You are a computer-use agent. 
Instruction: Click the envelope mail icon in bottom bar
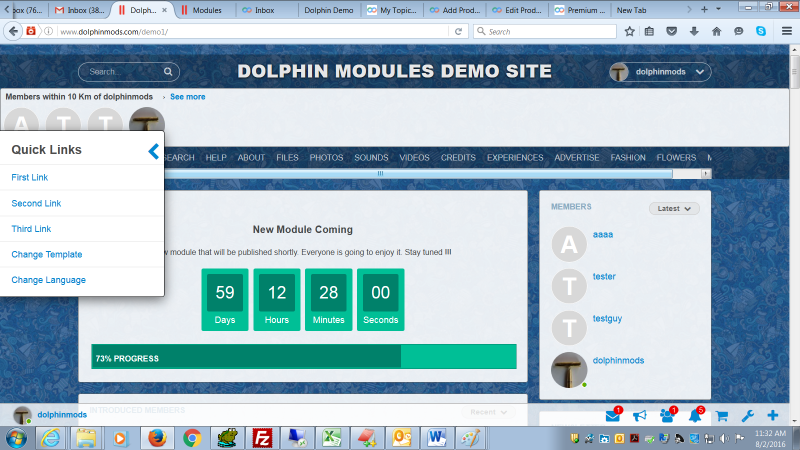(612, 416)
